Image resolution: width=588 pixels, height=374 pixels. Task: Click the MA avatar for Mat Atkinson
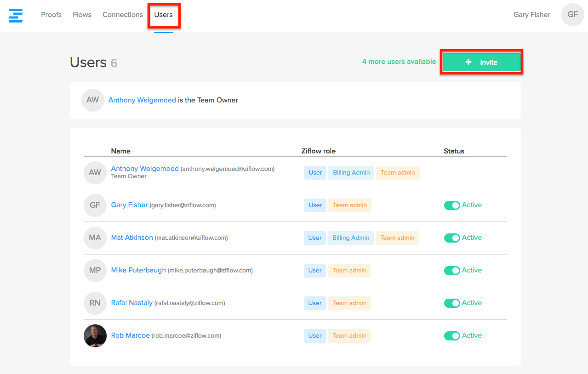(95, 238)
